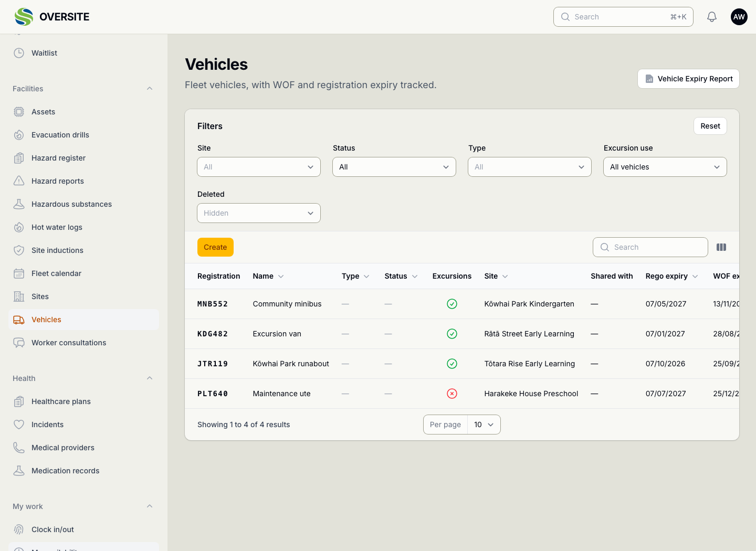Sort by Name column header

268,276
